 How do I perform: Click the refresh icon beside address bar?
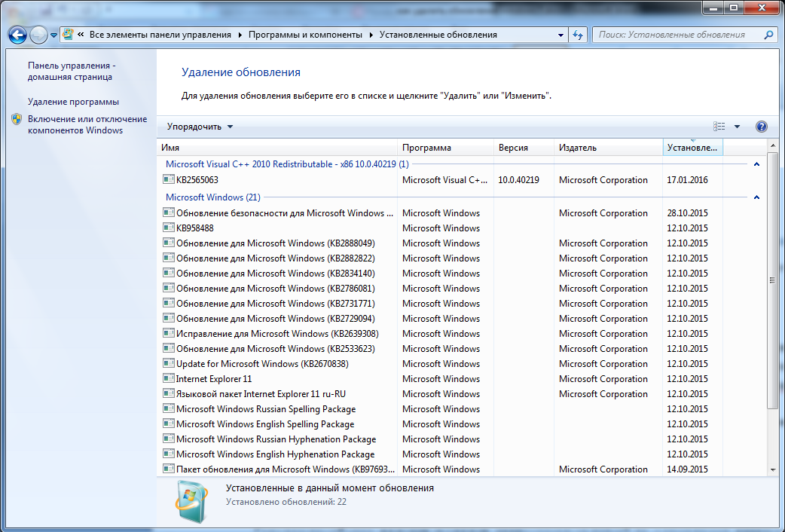tap(579, 35)
